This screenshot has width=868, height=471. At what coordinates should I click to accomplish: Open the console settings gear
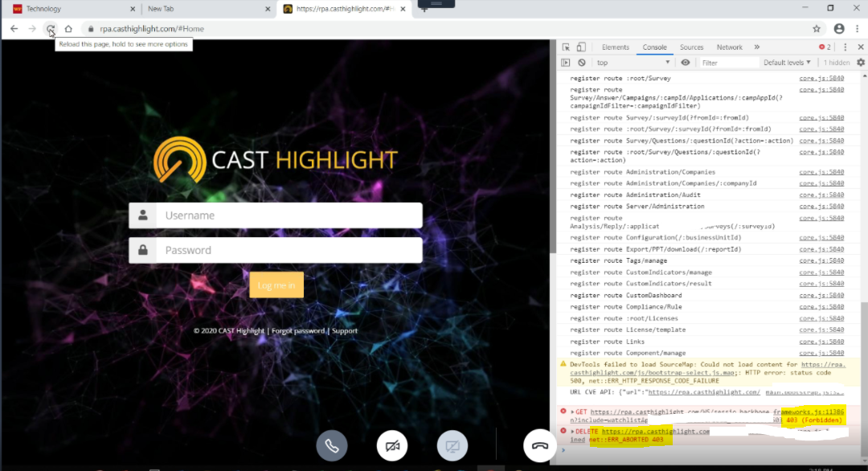coord(861,63)
